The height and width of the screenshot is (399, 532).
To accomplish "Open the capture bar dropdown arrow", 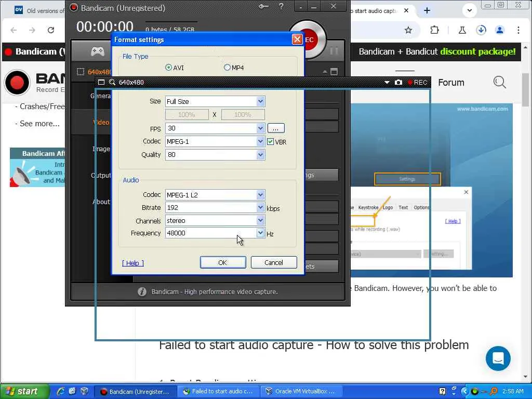I will pyautogui.click(x=387, y=83).
